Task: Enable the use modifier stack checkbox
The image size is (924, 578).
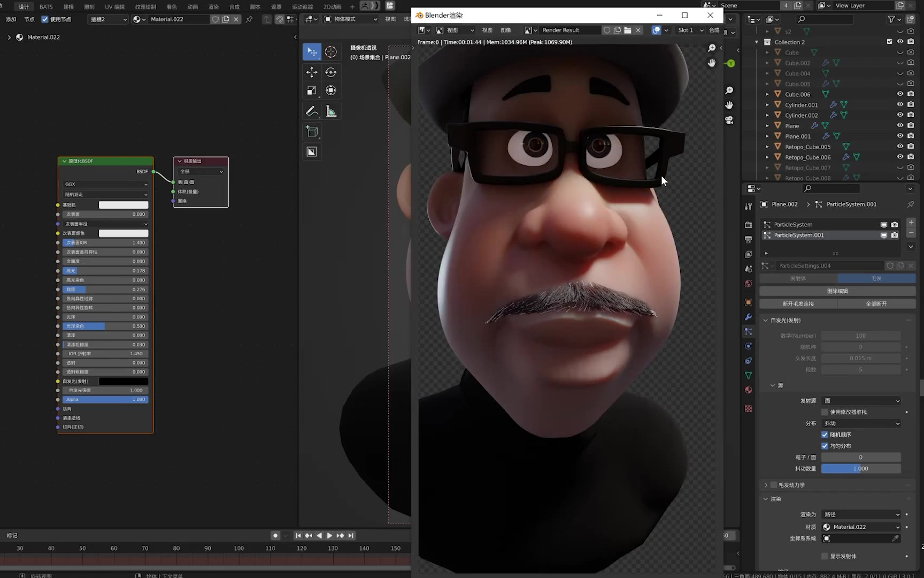Action: pos(825,412)
